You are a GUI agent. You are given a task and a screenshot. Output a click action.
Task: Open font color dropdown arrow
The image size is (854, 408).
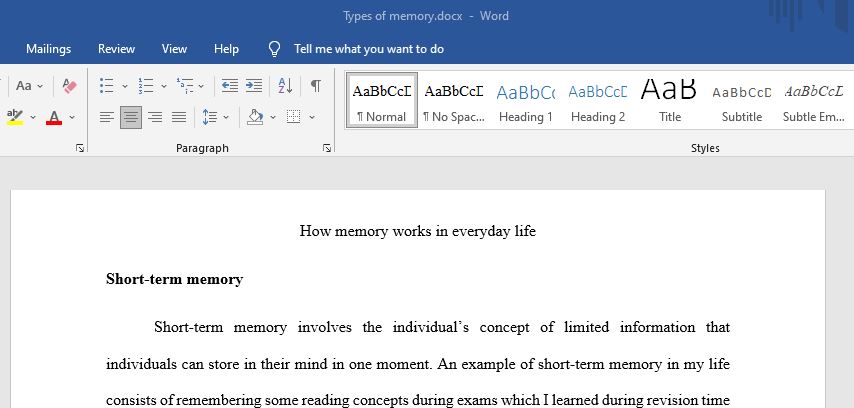[x=72, y=117]
